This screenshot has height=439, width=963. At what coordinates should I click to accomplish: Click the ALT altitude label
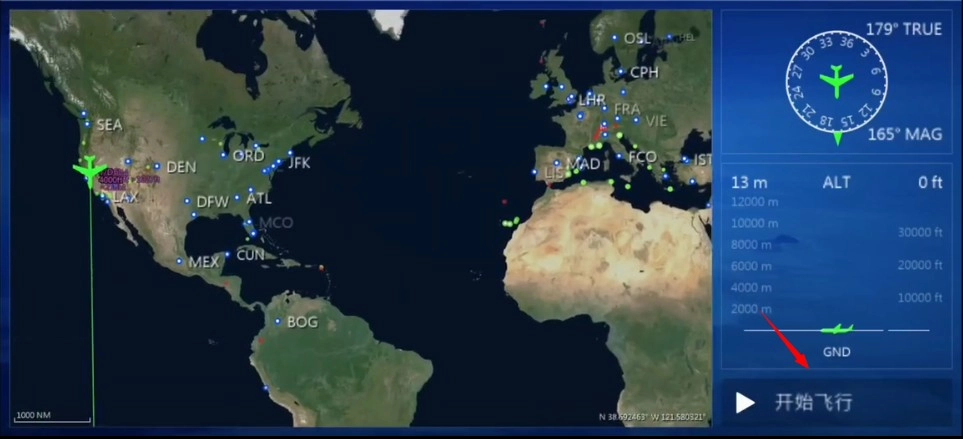click(836, 182)
